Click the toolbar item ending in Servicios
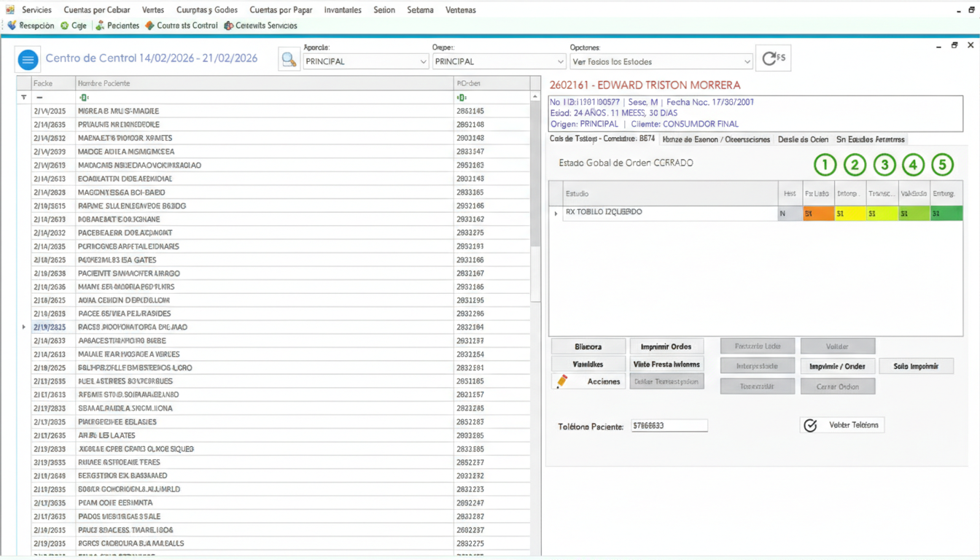This screenshot has height=560, width=980. click(260, 26)
